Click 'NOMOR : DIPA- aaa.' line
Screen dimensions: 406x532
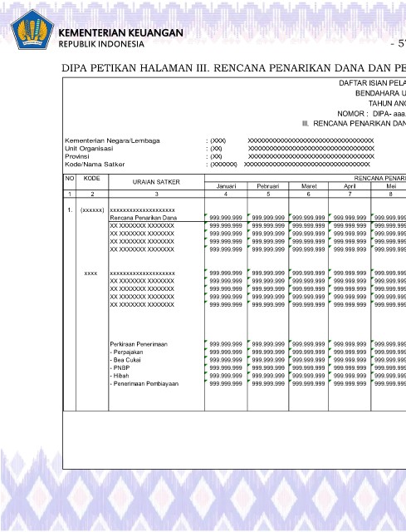[x=371, y=114]
